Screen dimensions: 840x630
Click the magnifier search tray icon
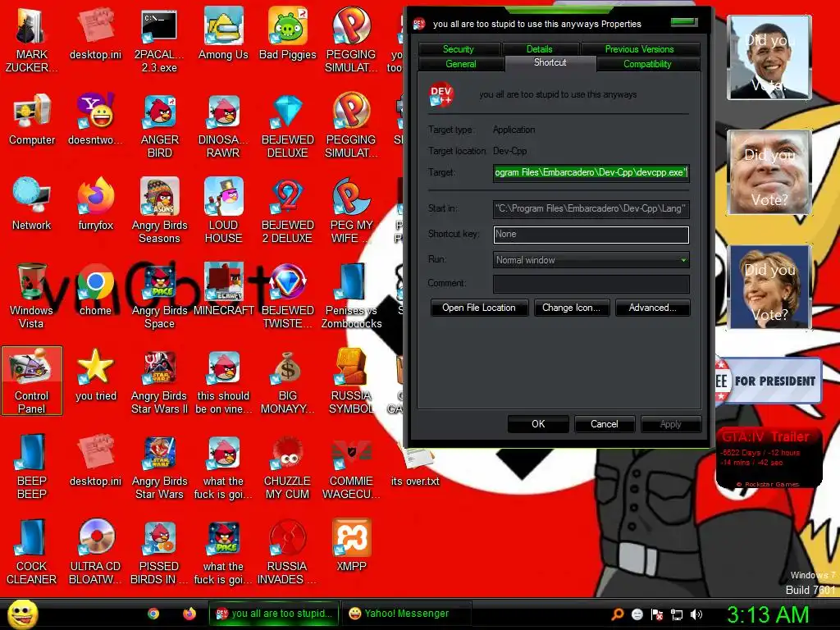pos(617,614)
